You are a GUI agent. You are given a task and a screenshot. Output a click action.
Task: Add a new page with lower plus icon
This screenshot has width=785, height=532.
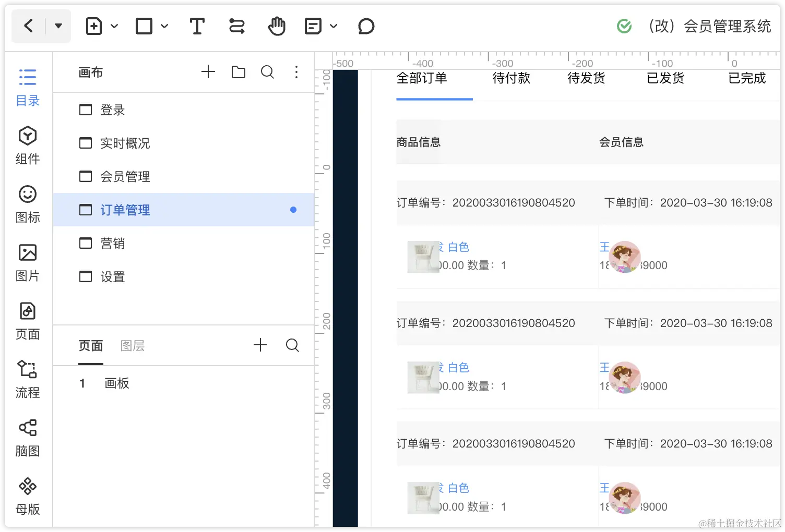(260, 345)
